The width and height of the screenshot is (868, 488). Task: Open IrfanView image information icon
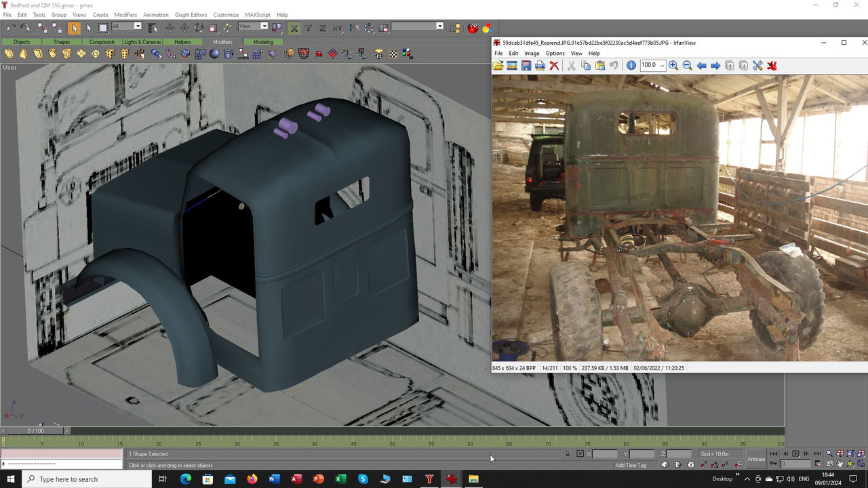click(631, 65)
